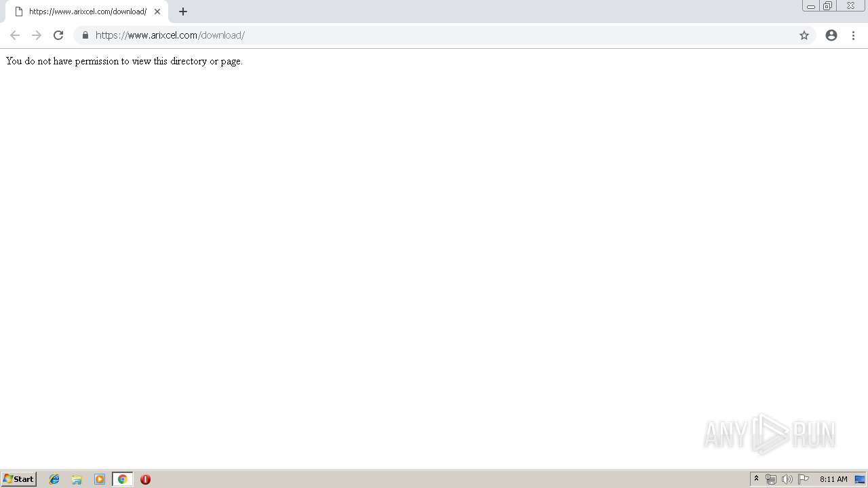This screenshot has width=868, height=488.
Task: Open Windows Explorer folder on taskbar
Action: tap(77, 479)
